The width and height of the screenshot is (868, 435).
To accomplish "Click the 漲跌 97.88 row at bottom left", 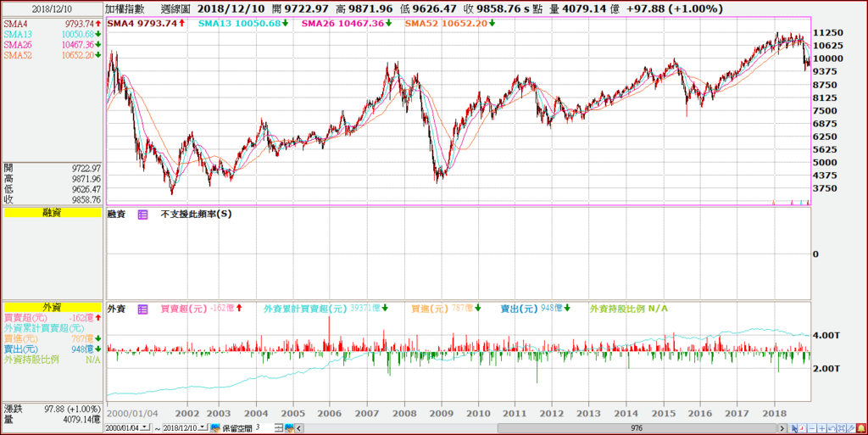I will coord(52,409).
